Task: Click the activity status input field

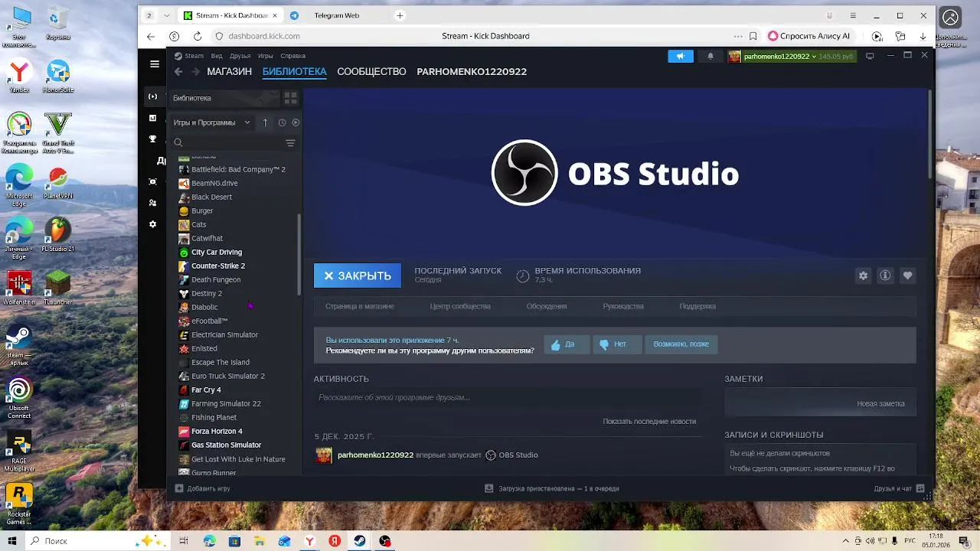Action: [x=508, y=398]
